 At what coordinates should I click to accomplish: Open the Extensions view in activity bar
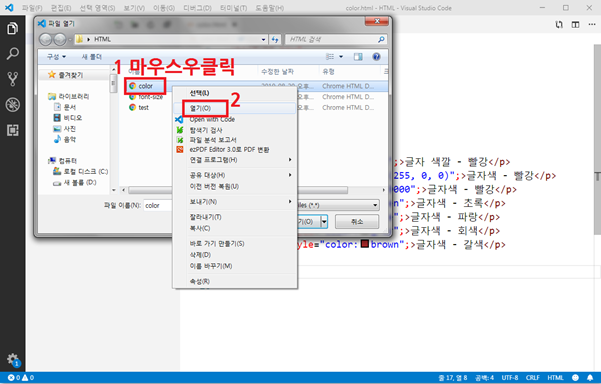point(12,130)
